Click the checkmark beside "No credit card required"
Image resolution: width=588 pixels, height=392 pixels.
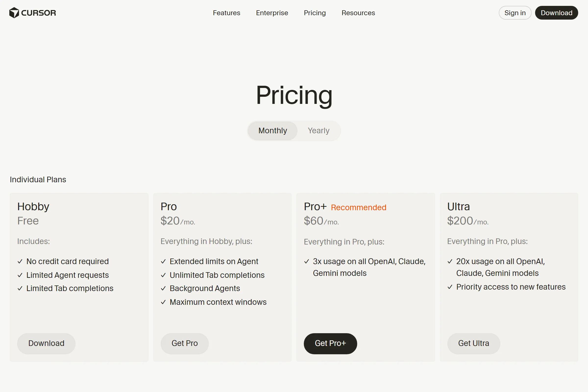coord(20,261)
